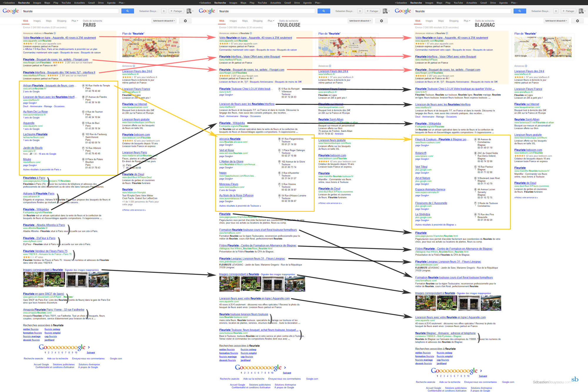
Task: Click the blue search button on Toulouse page
Action: (x=324, y=11)
